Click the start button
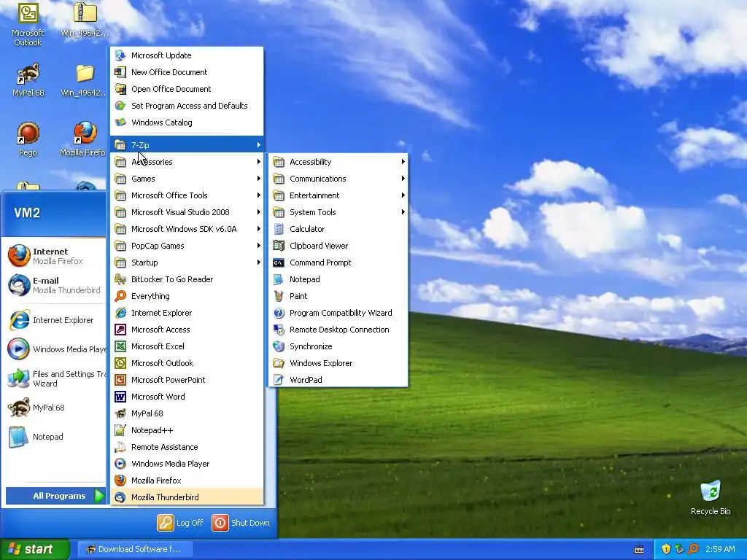This screenshot has height=560, width=747. click(x=35, y=549)
